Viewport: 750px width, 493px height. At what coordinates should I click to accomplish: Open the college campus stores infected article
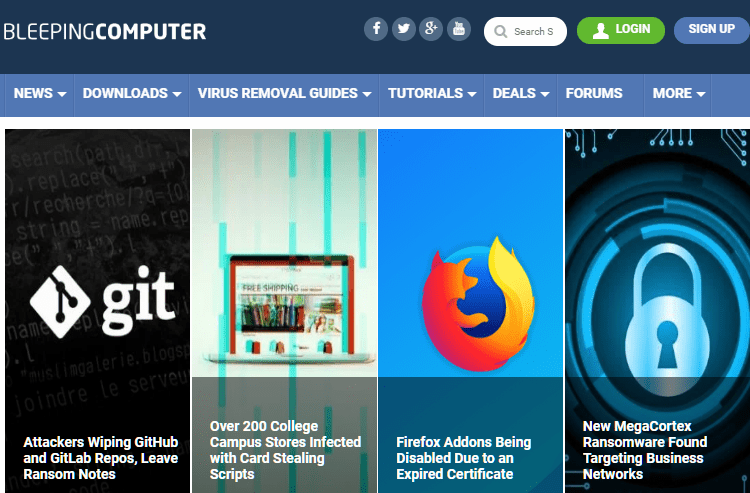(285, 450)
